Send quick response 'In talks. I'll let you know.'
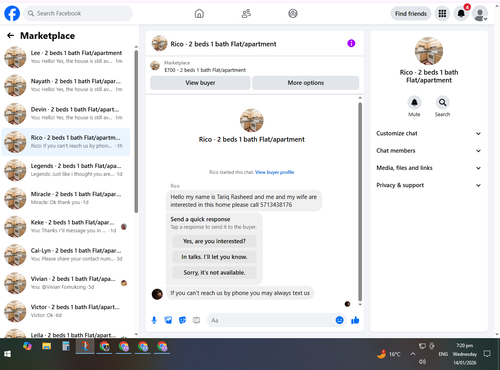Image resolution: width=500 pixels, height=370 pixels. tap(214, 257)
